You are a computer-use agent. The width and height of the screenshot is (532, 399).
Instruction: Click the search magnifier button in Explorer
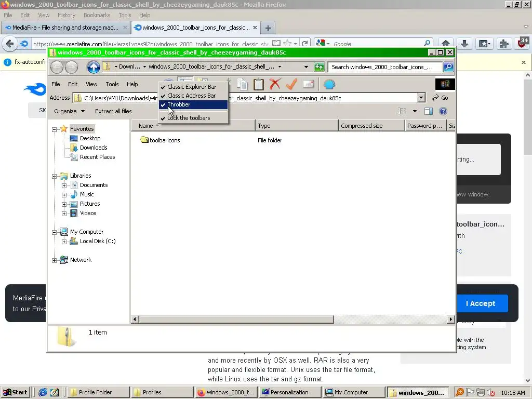tap(448, 67)
